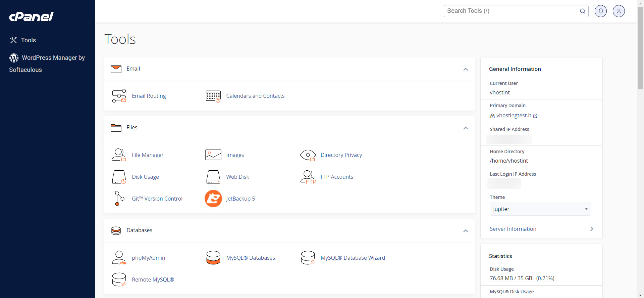The height and width of the screenshot is (298, 644).
Task: Open Tools in the sidebar menu
Action: (29, 40)
